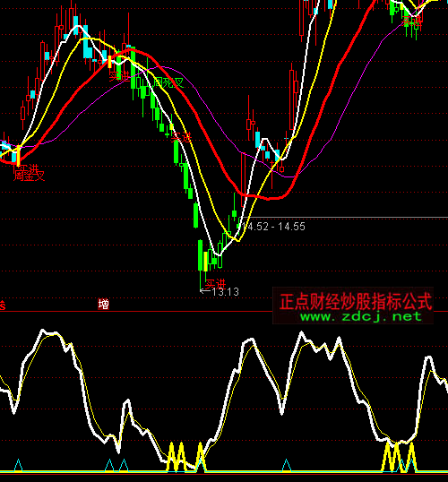The width and height of the screenshot is (448, 482).
Task: Open the www.zdcj.net website link
Action: [x=361, y=316]
